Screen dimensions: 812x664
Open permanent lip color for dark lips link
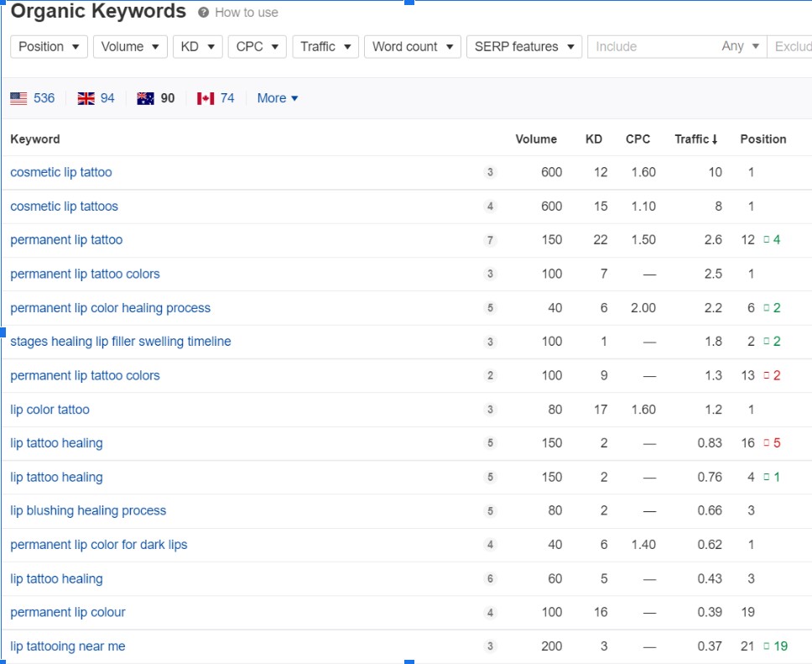tap(99, 545)
